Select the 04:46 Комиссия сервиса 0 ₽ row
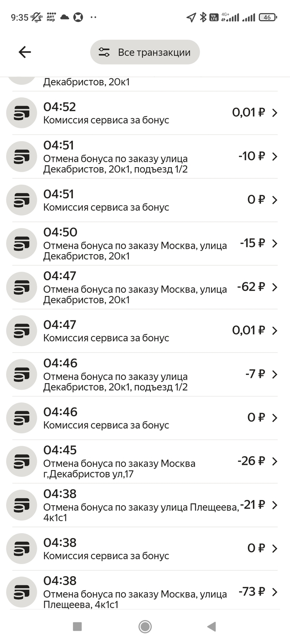290x644 pixels. (145, 418)
